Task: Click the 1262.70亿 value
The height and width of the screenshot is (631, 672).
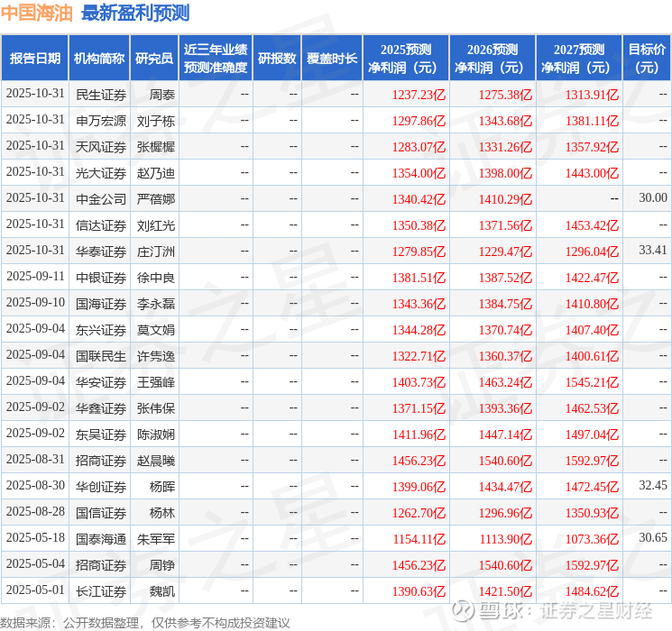Action: [419, 513]
